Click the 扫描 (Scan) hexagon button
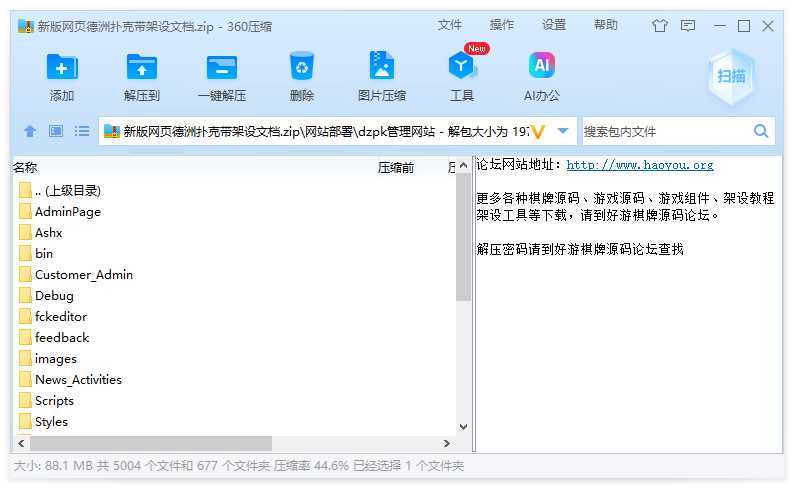The image size is (794, 488). click(x=731, y=76)
